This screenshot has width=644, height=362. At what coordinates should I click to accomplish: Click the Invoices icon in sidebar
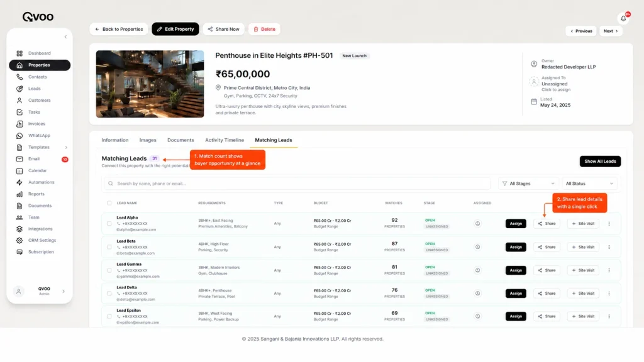click(x=19, y=124)
